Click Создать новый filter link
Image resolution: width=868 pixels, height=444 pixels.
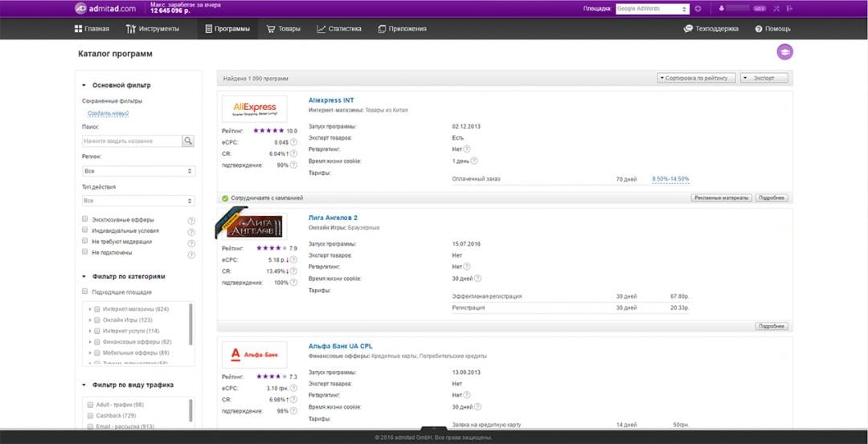point(108,113)
